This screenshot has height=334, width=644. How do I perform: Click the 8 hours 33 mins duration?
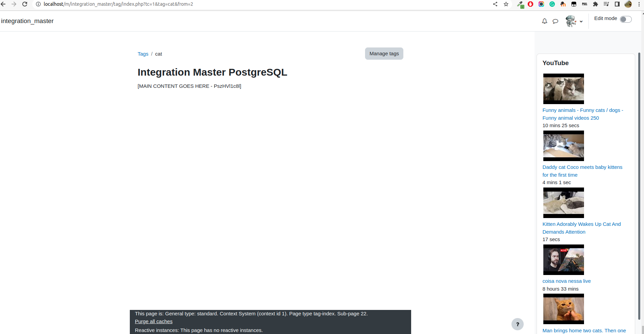point(560,289)
